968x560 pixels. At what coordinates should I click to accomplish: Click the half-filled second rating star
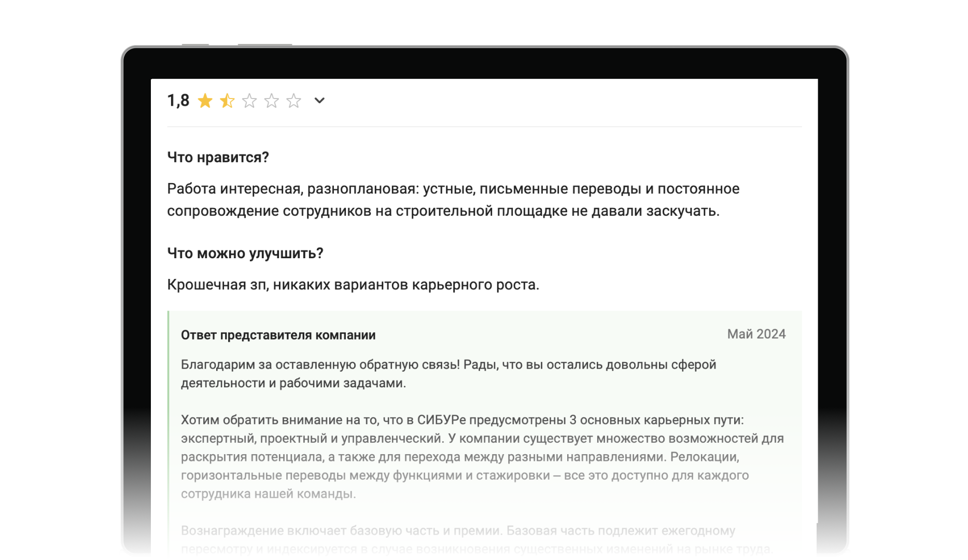(x=227, y=101)
